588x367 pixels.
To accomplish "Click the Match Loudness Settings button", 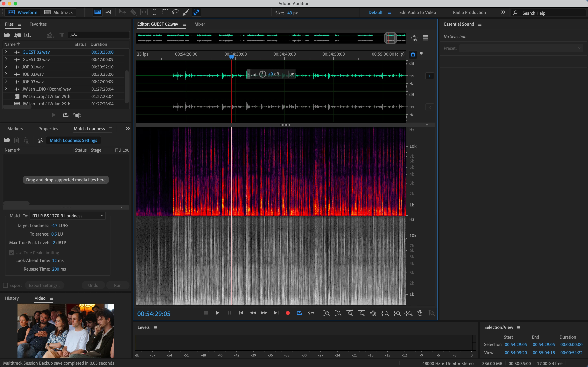I will point(73,140).
